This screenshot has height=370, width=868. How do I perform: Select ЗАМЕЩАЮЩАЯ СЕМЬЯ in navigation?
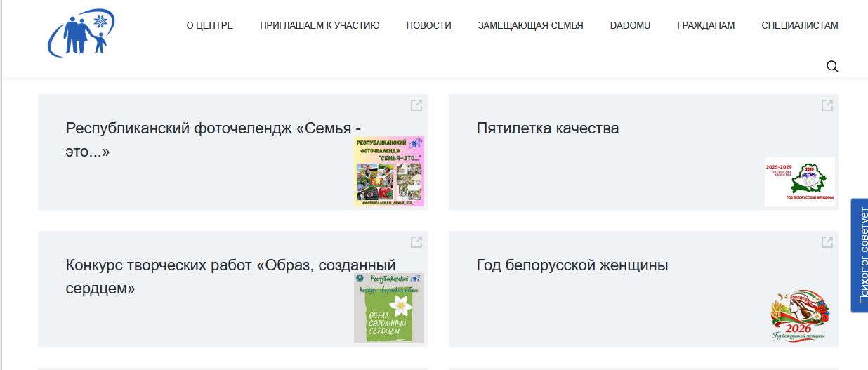coord(530,26)
